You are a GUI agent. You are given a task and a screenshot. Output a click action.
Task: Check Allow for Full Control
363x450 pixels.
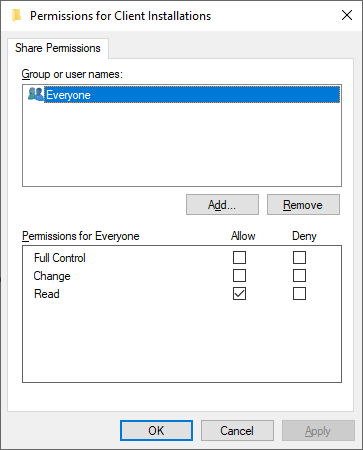239,258
